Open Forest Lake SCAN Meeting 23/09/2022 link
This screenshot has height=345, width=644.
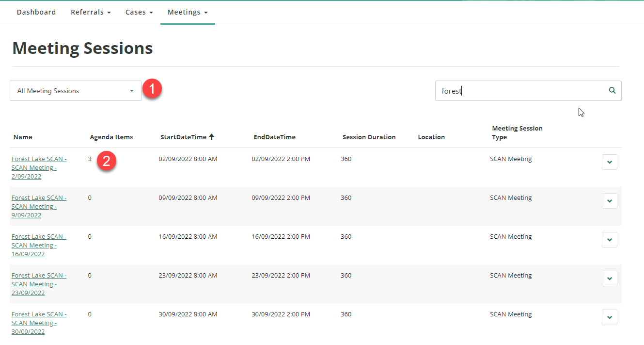click(x=39, y=284)
